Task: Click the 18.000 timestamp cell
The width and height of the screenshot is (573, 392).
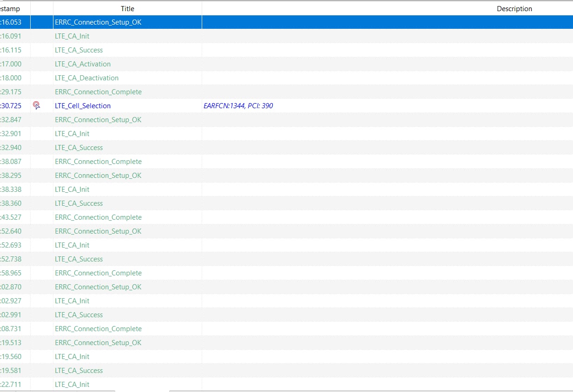Action: point(11,78)
